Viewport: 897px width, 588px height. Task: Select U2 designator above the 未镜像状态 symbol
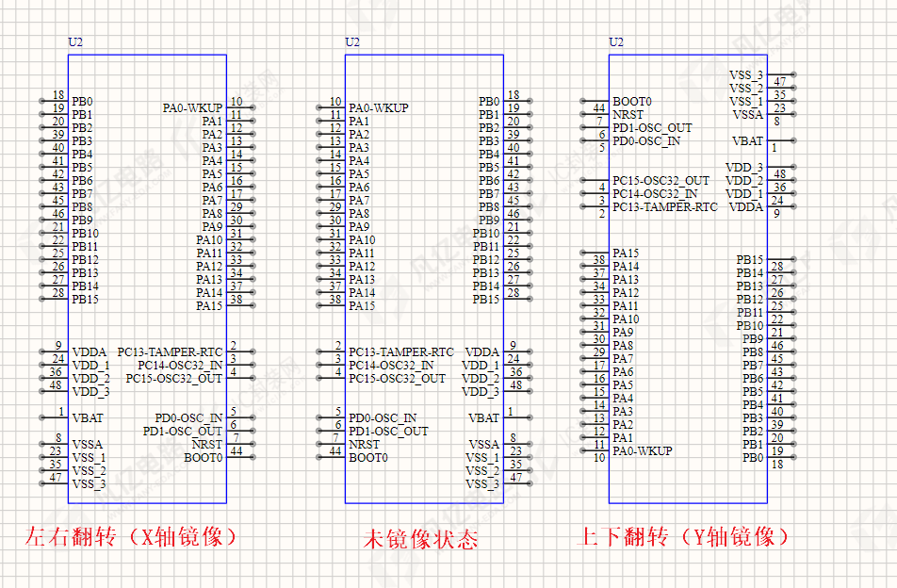[x=352, y=42]
